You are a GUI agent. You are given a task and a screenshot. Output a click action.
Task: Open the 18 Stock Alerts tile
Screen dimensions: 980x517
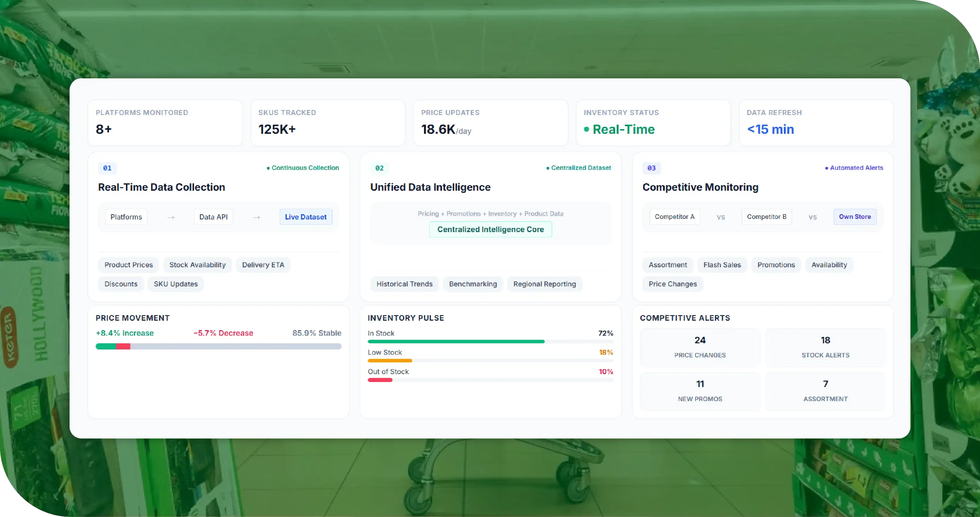tap(825, 347)
